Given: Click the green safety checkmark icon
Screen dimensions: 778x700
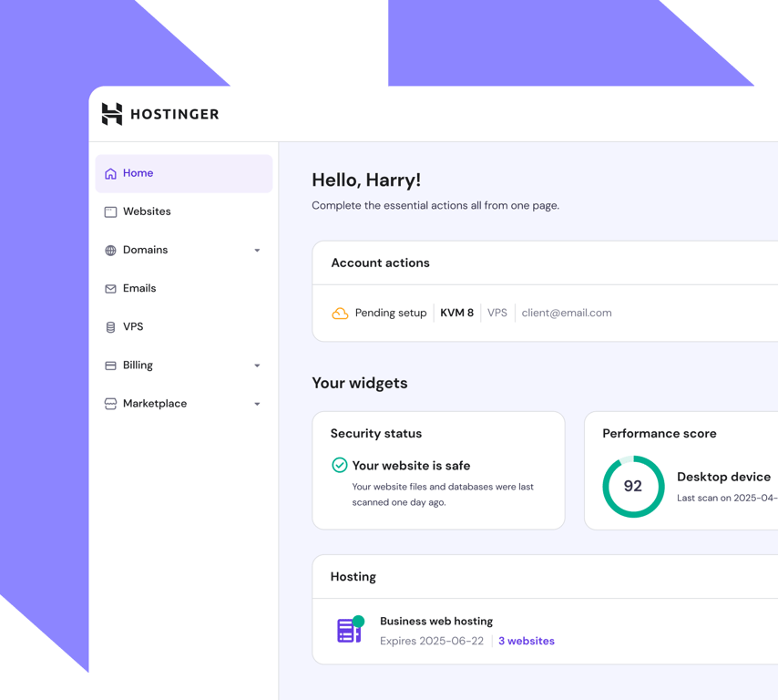Looking at the screenshot, I should click(x=337, y=466).
